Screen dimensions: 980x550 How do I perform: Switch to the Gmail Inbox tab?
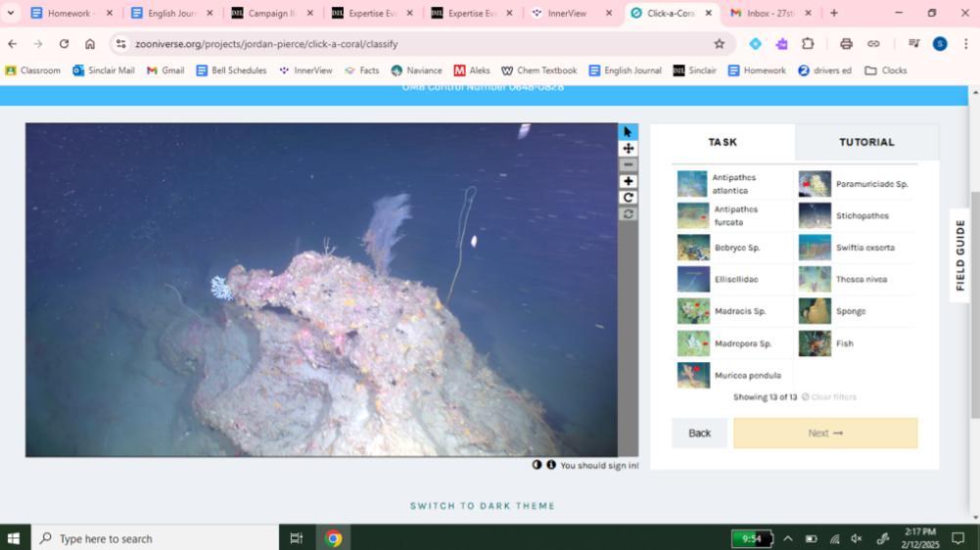coord(771,13)
